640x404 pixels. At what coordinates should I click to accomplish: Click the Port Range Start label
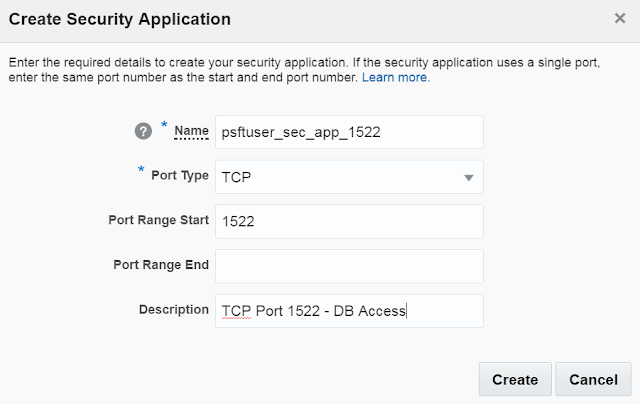pos(158,220)
